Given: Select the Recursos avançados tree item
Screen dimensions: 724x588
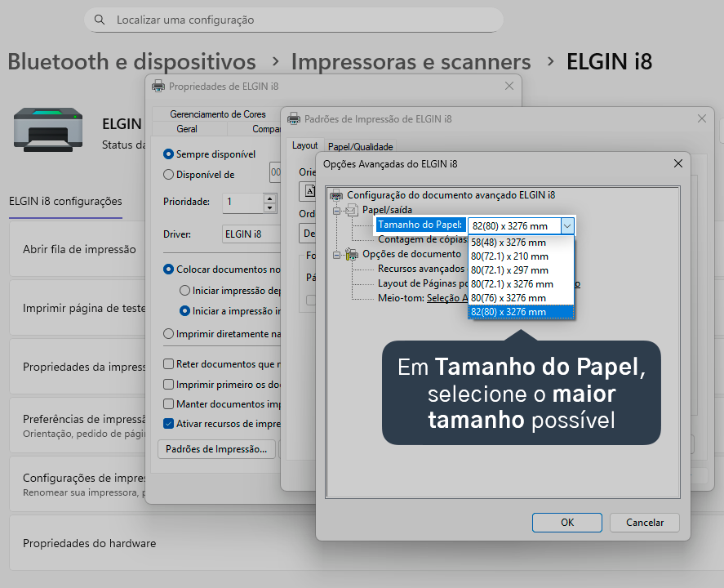Looking at the screenshot, I should [421, 269].
